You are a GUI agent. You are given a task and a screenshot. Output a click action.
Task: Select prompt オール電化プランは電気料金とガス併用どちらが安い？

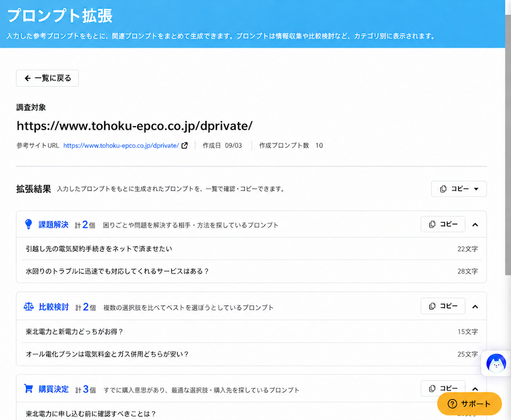point(251,354)
